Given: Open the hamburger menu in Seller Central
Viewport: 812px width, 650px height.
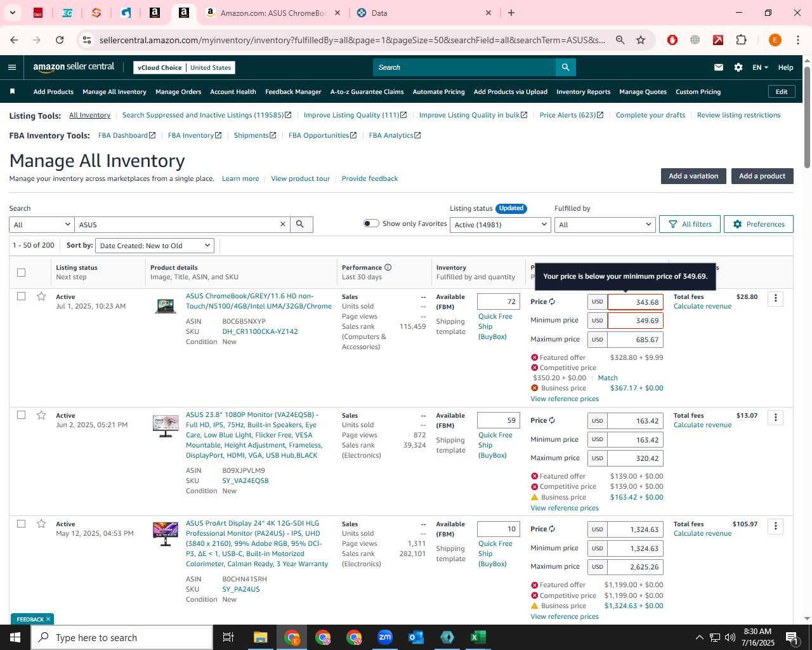Looking at the screenshot, I should click(x=12, y=67).
